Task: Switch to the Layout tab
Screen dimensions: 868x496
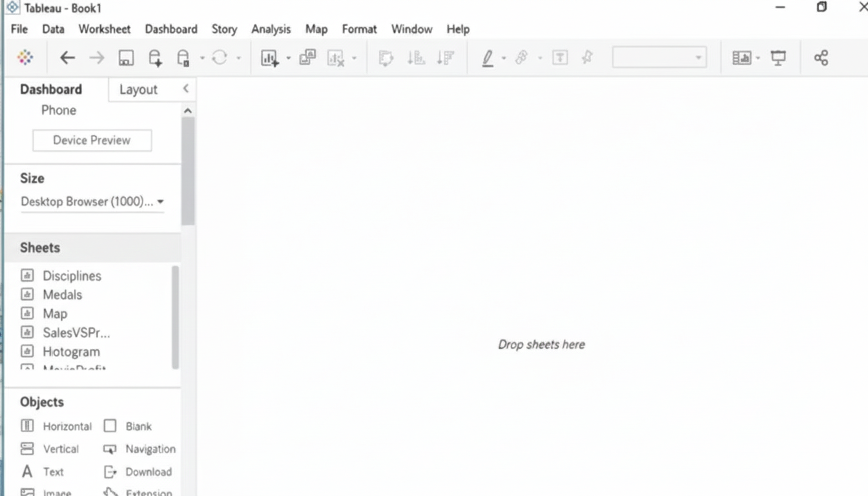Action: point(138,90)
